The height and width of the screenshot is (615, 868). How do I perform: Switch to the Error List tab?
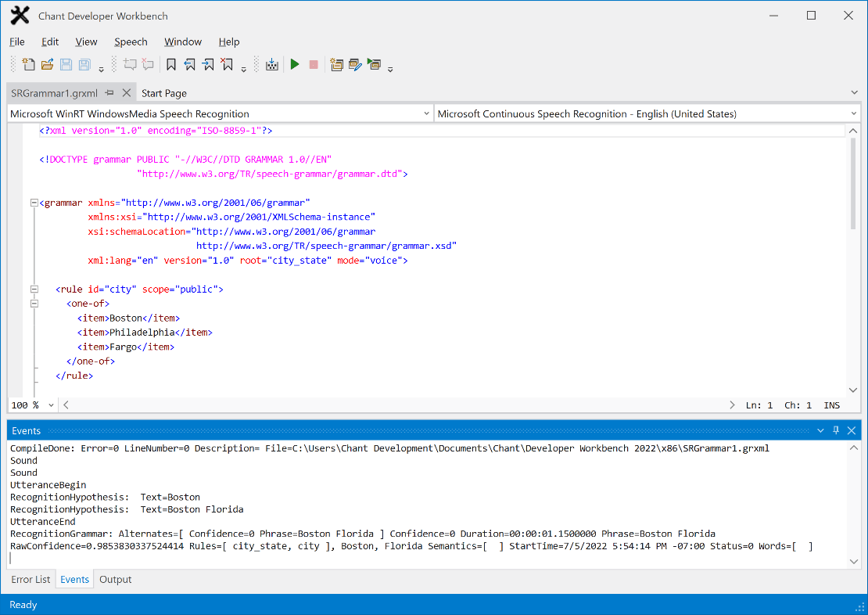(30, 579)
